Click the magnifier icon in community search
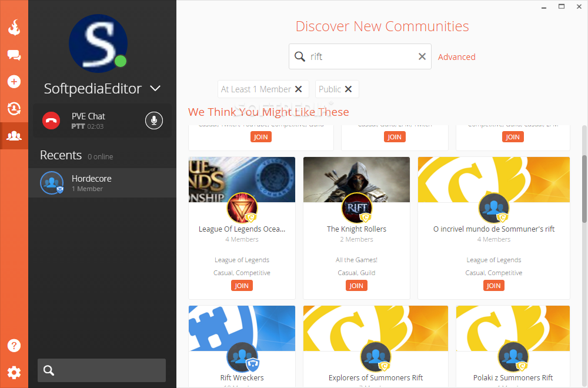This screenshot has width=588, height=388. [x=300, y=56]
